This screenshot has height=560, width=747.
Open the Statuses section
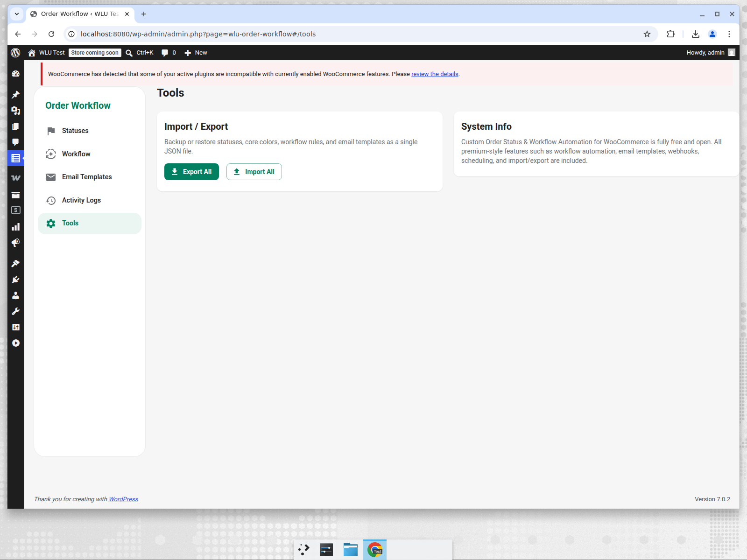pyautogui.click(x=90, y=131)
